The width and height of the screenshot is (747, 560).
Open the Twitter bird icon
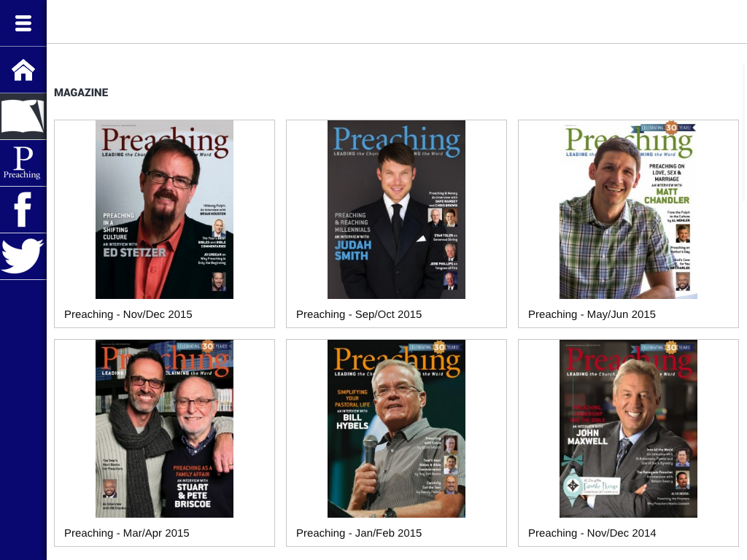(x=23, y=256)
